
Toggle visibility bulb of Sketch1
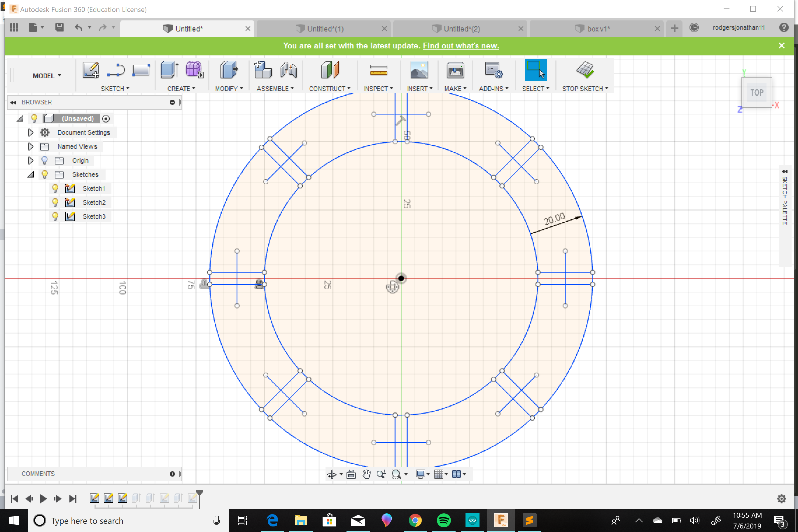point(55,188)
